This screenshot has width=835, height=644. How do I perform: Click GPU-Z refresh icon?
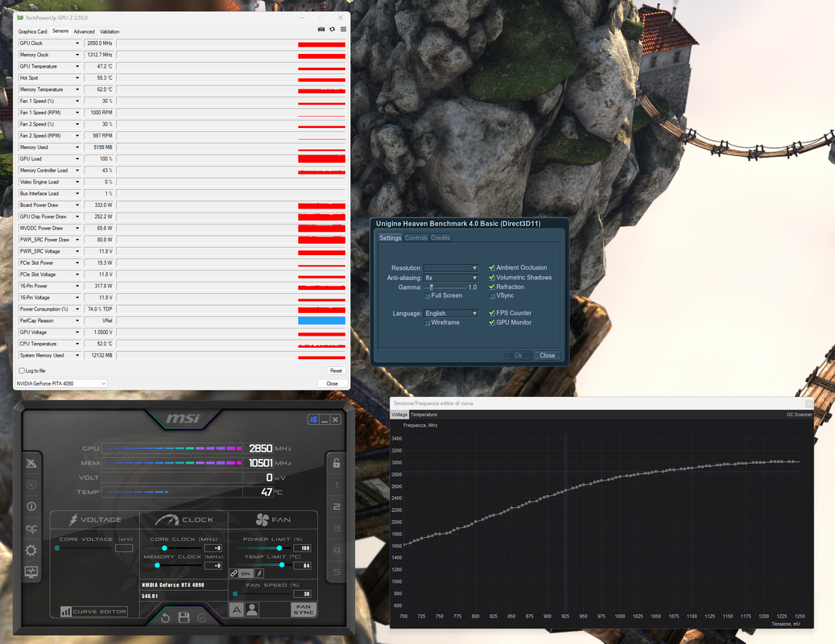333,29
